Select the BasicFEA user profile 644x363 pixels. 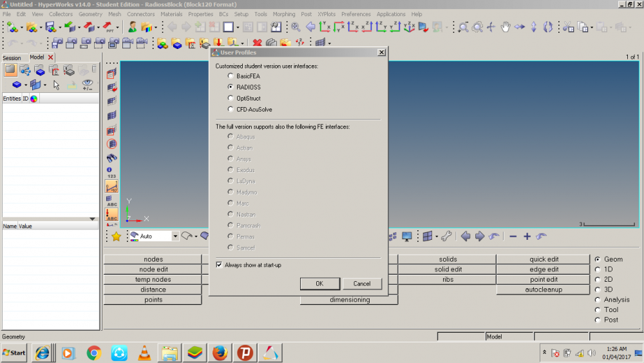pyautogui.click(x=231, y=76)
